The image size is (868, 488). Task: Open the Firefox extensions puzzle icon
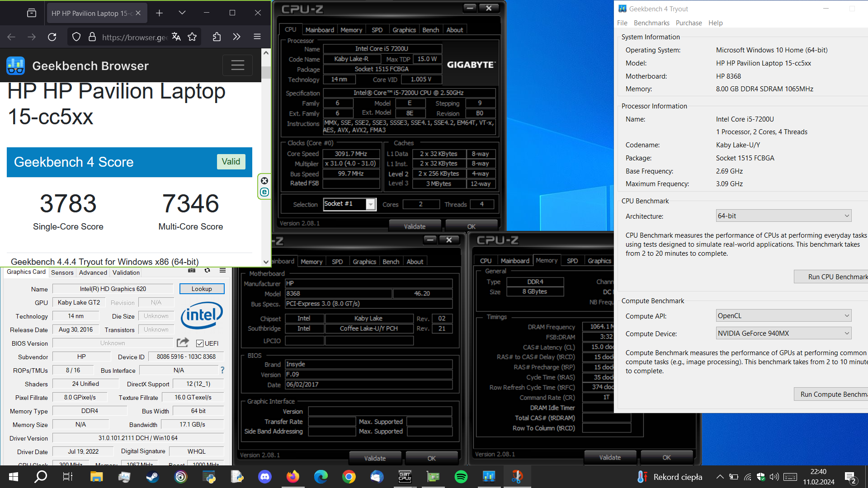click(x=217, y=37)
